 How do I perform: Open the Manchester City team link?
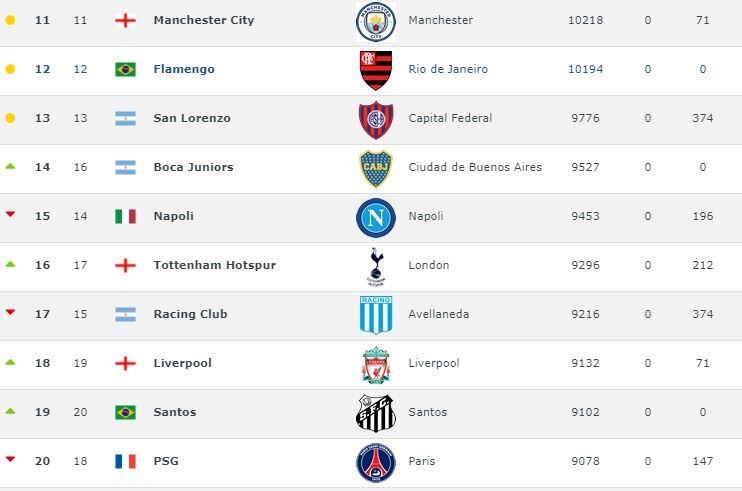204,20
